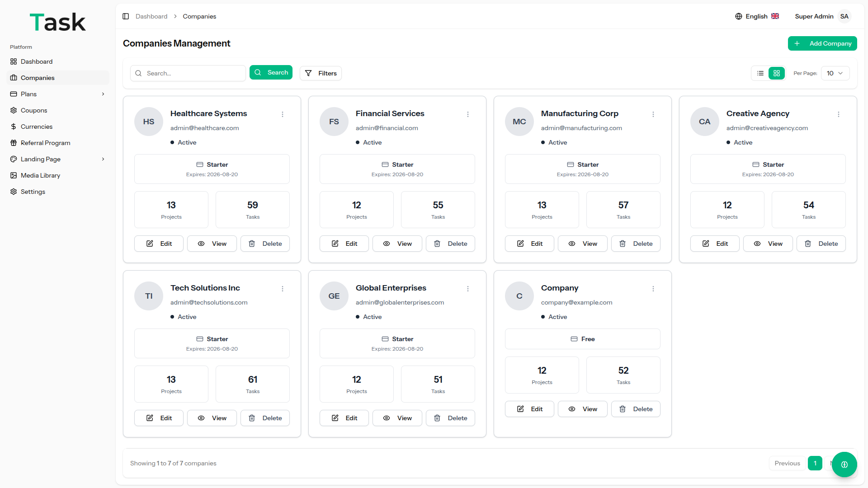Open Referral Program in sidebar
This screenshot has height=488, width=868.
tap(45, 143)
